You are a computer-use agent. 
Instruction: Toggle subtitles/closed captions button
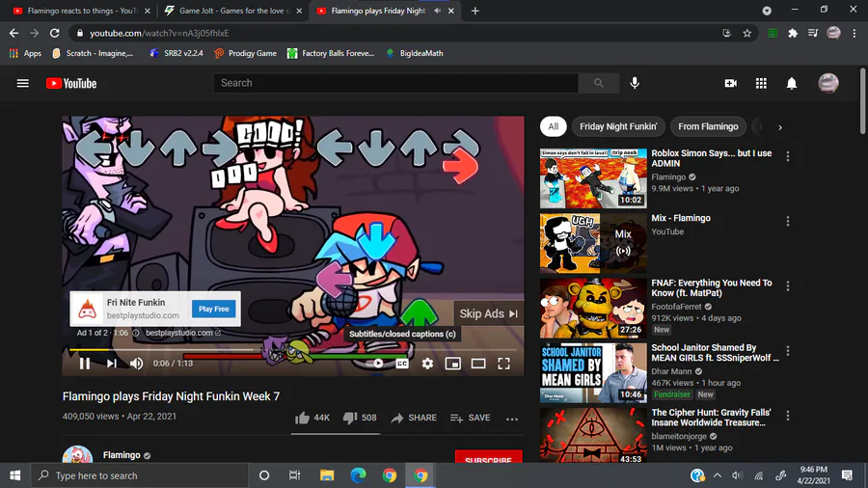pyautogui.click(x=402, y=364)
